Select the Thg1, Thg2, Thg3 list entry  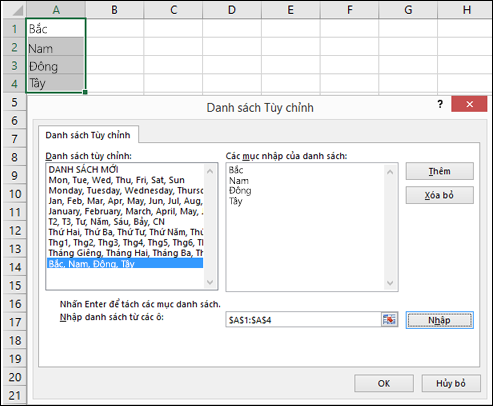pos(125,242)
